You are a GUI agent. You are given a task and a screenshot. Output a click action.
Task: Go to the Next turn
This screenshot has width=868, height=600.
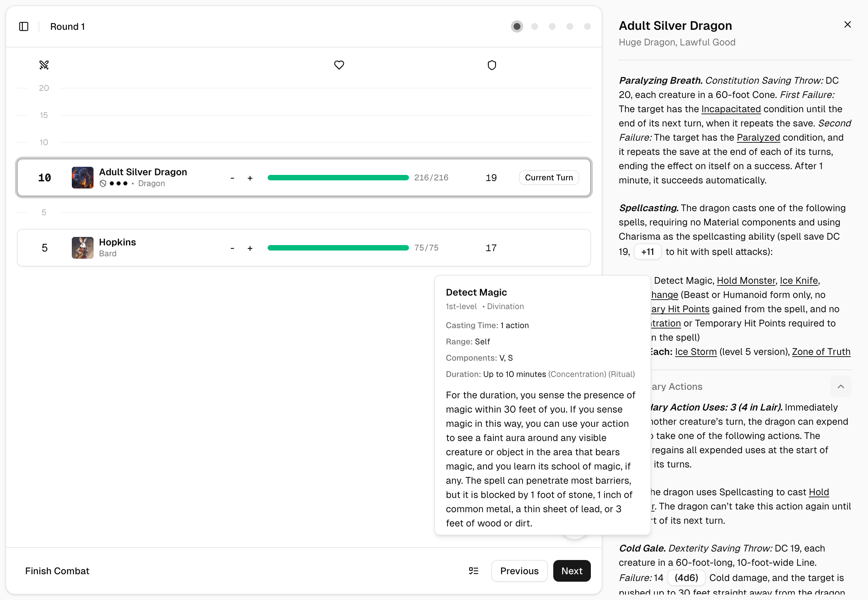click(x=572, y=571)
